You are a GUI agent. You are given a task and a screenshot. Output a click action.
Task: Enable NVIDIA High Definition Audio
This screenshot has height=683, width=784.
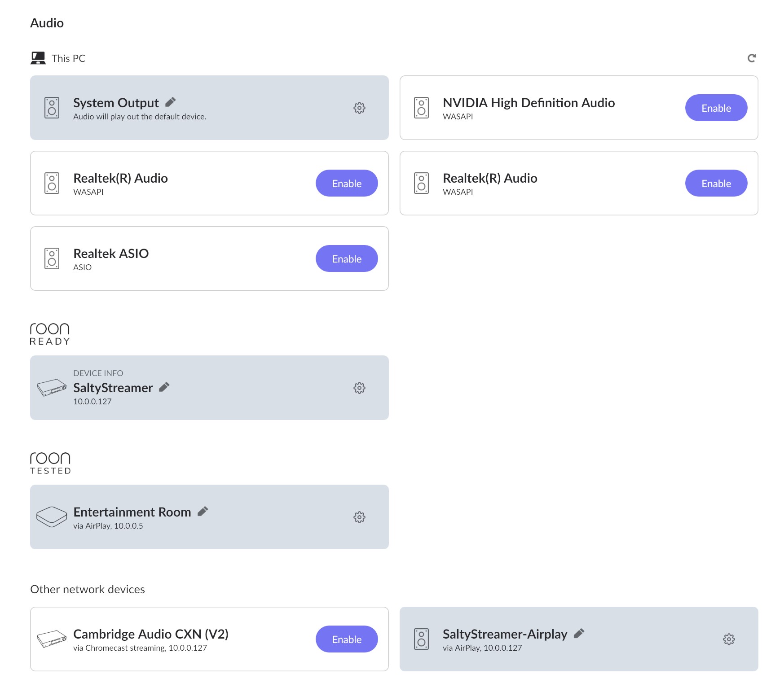click(x=716, y=108)
